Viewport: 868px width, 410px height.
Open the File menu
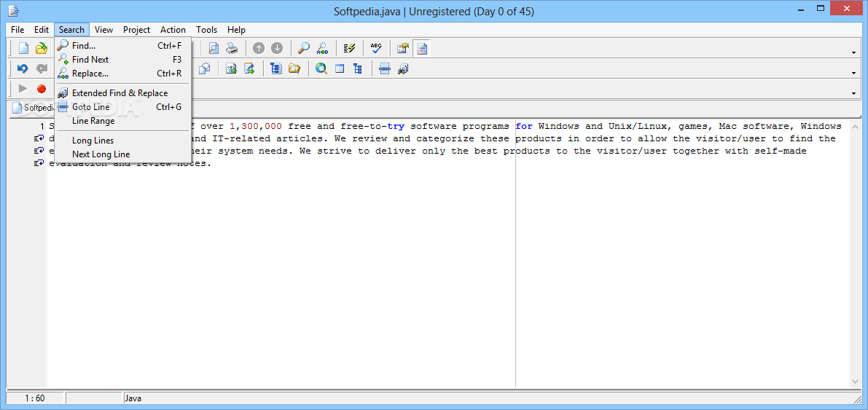pos(17,30)
